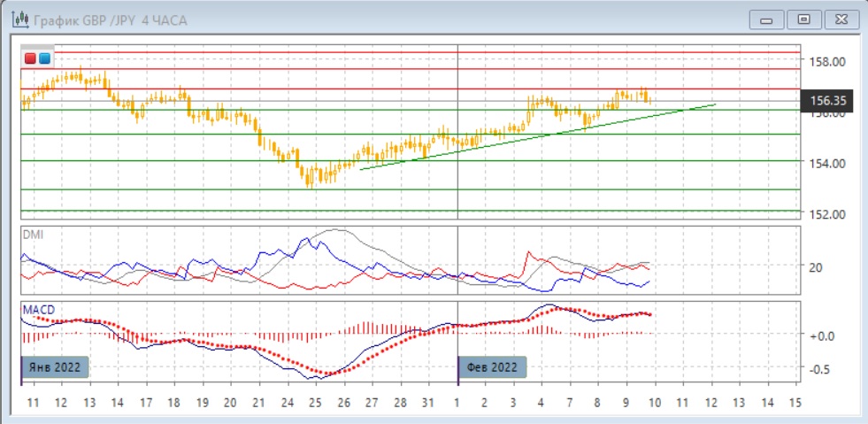Click the Фев 2022 month marker
The width and height of the screenshot is (868, 424).
tap(493, 367)
